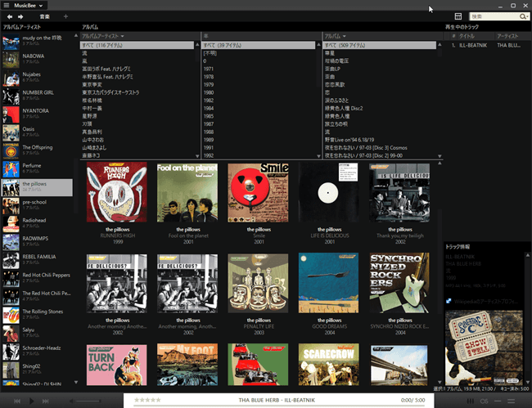Select すべて (509 アイテム) in album filter

tap(380, 45)
